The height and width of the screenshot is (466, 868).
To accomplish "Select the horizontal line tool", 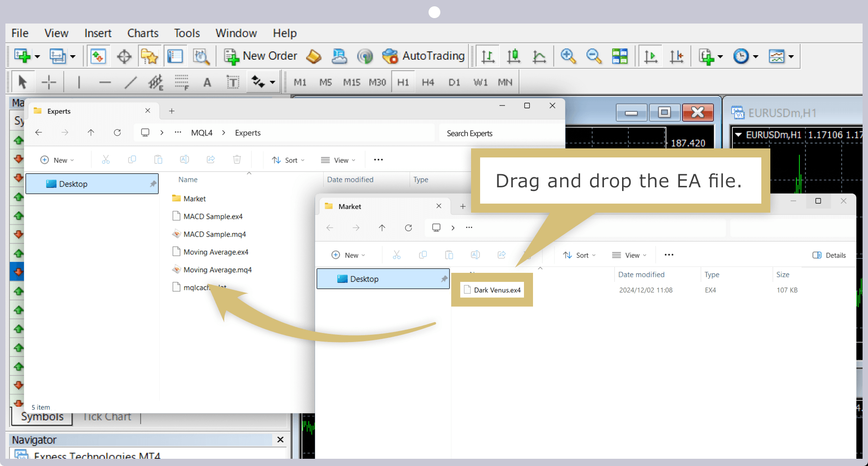I will click(105, 82).
